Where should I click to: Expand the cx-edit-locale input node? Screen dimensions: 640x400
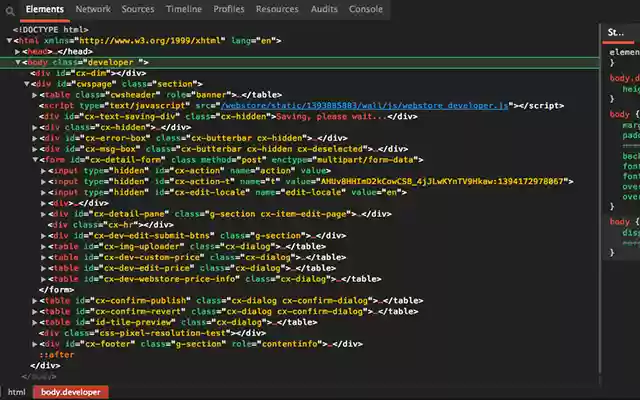[43, 192]
